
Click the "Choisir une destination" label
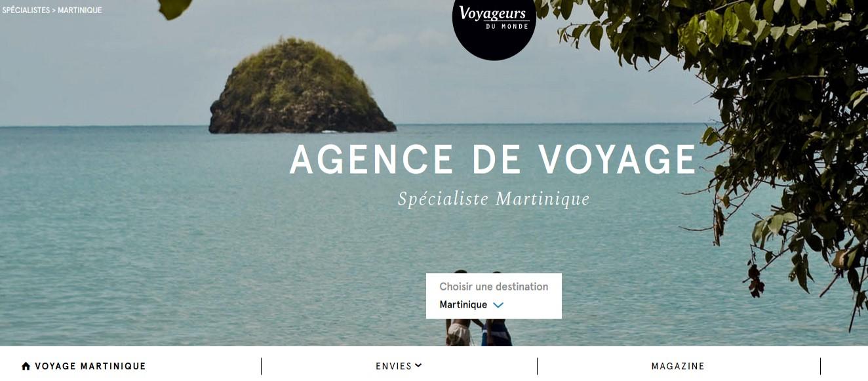(494, 287)
